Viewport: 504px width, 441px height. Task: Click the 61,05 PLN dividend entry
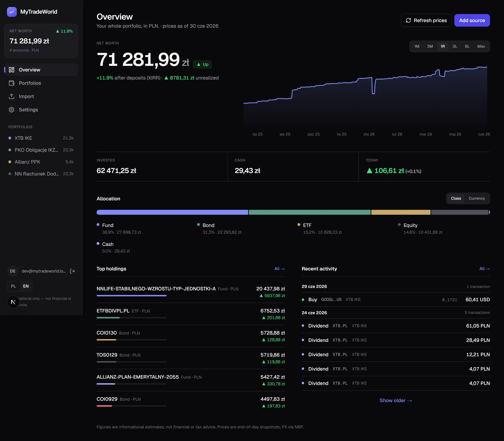pyautogui.click(x=396, y=326)
